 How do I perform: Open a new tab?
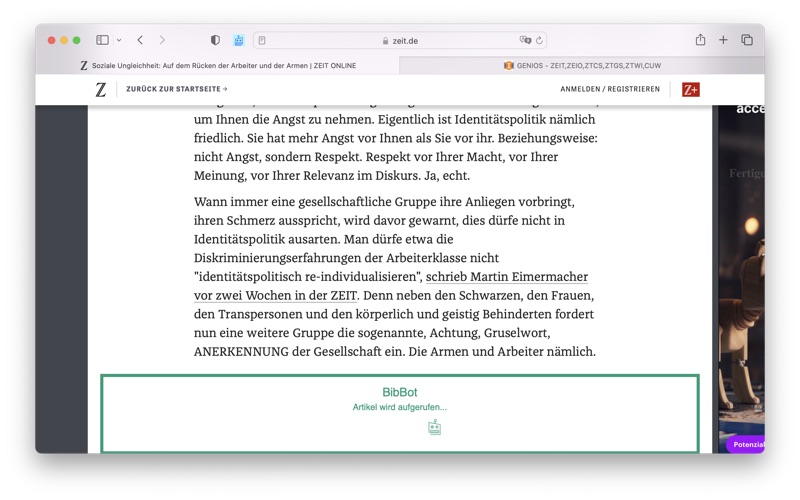(x=723, y=40)
